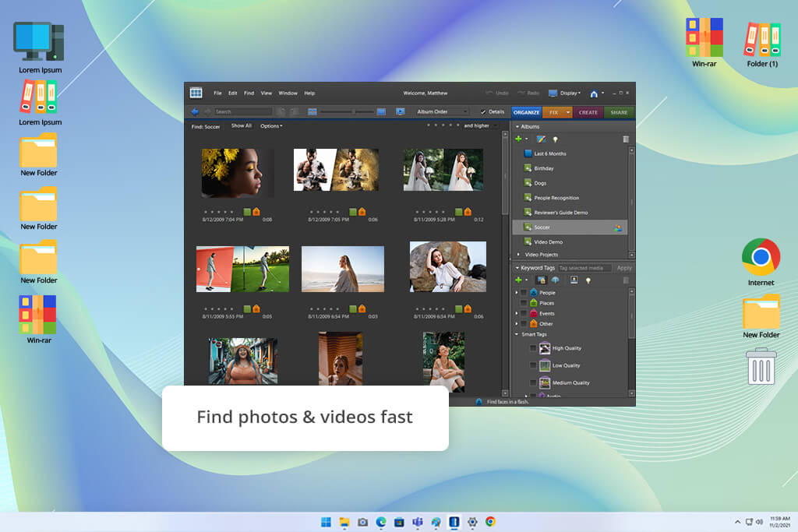
Task: Click the Undo button
Action: click(498, 93)
